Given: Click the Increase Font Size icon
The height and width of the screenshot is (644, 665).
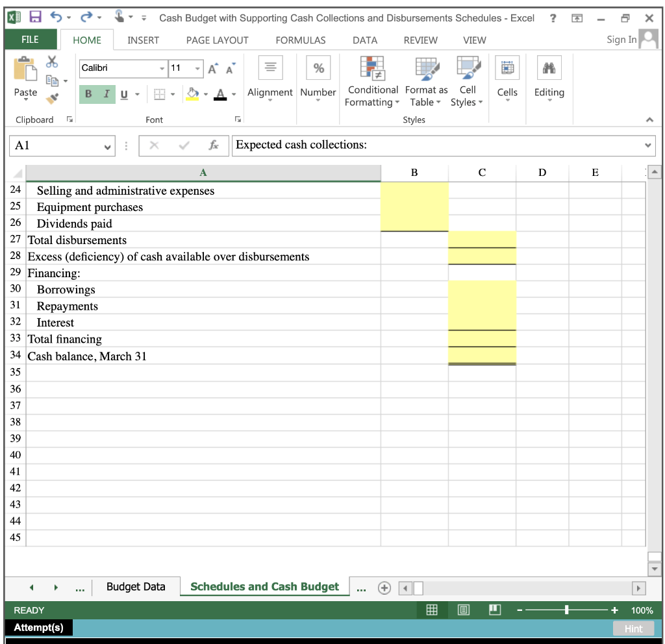Looking at the screenshot, I should [211, 67].
